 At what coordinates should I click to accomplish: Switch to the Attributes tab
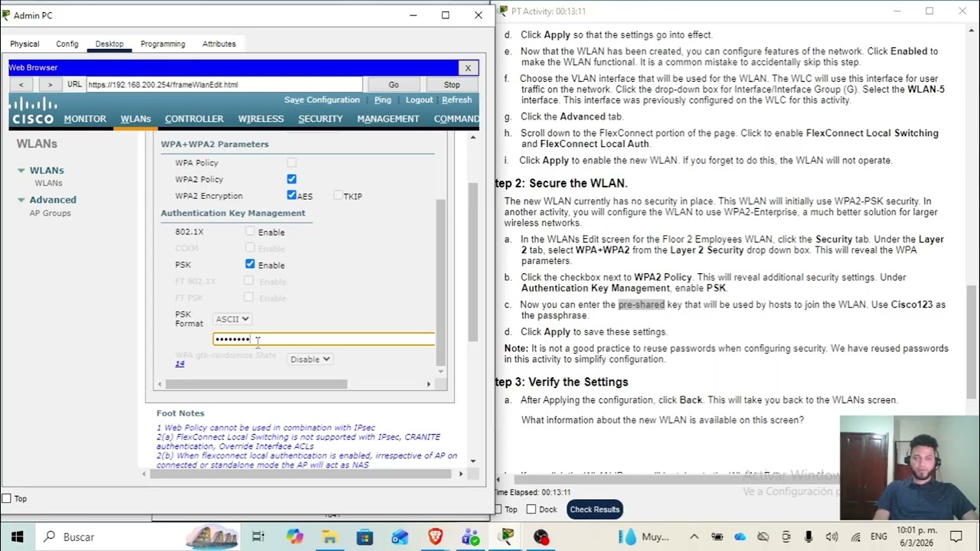coord(219,44)
